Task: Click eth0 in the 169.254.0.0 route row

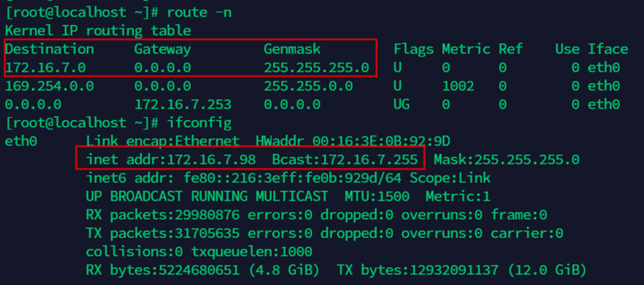Action: click(603, 86)
